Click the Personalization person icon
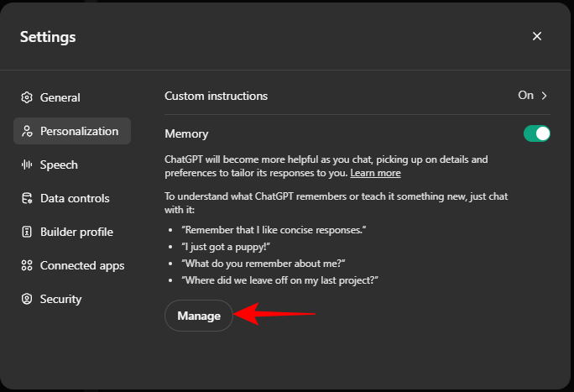The width and height of the screenshot is (574, 392). click(27, 131)
